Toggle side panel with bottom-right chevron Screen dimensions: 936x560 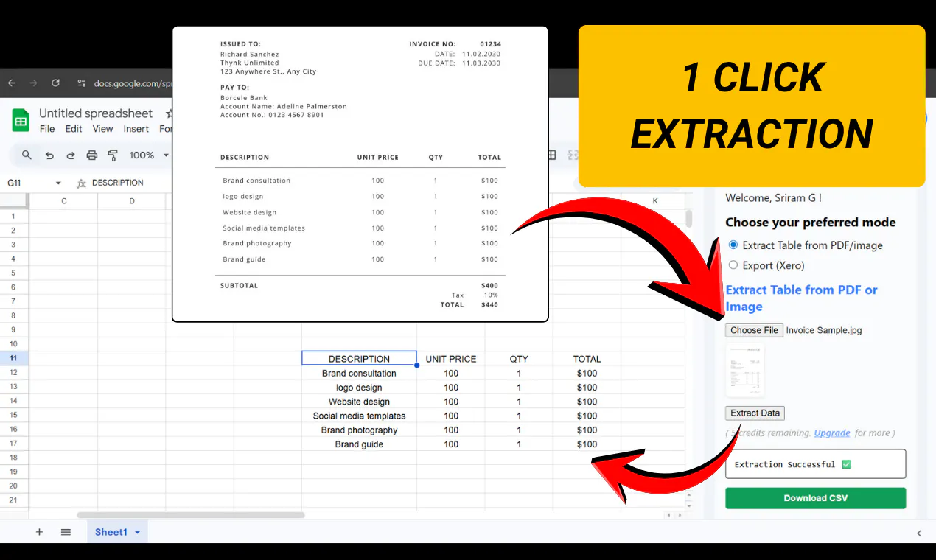[x=918, y=533]
